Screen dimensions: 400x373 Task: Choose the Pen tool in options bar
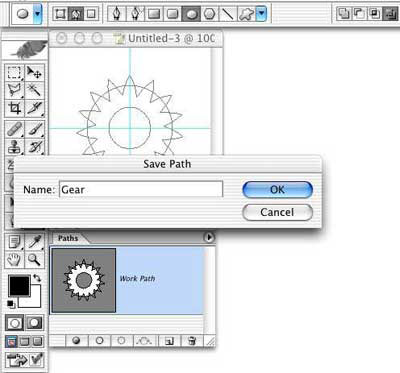117,14
